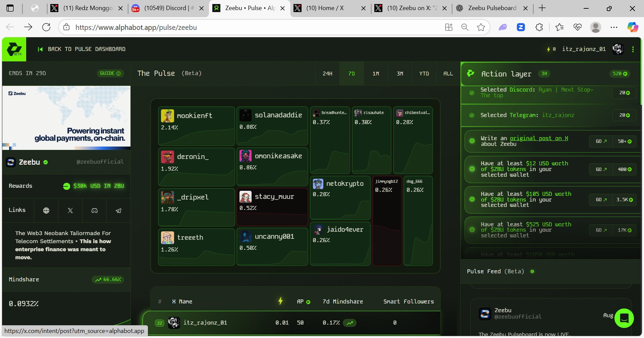The height and width of the screenshot is (338, 644).
Task: Open the tab actions menu icon
Action: point(10,8)
